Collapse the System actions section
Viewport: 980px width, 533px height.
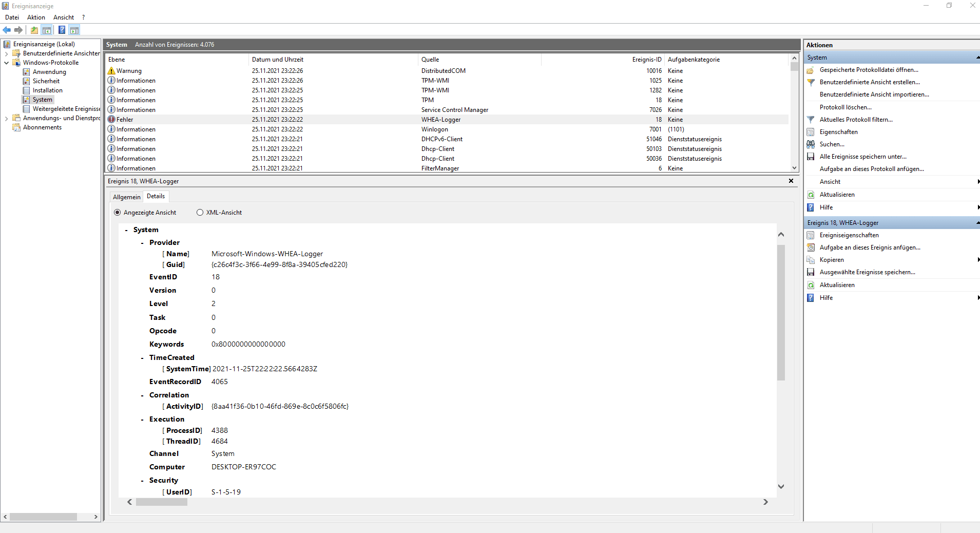(977, 58)
